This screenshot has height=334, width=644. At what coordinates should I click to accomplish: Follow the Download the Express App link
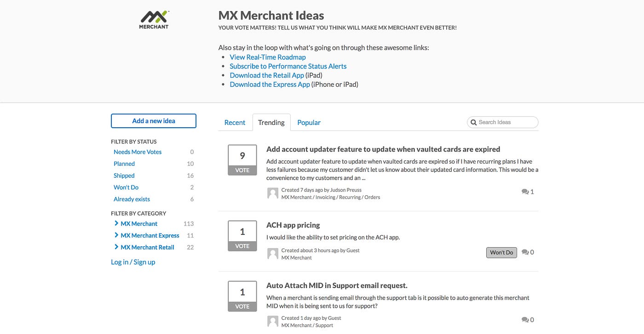pos(270,85)
